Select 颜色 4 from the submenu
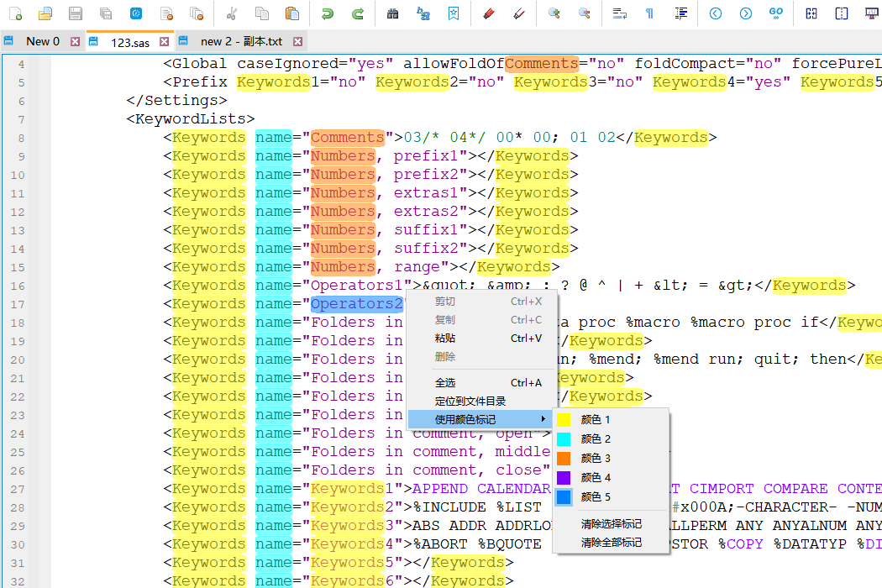The height and width of the screenshot is (588, 882). (x=611, y=478)
